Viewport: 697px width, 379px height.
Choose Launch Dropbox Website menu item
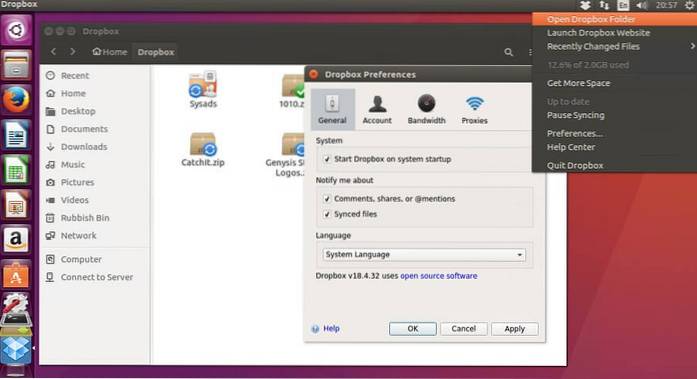click(615, 33)
